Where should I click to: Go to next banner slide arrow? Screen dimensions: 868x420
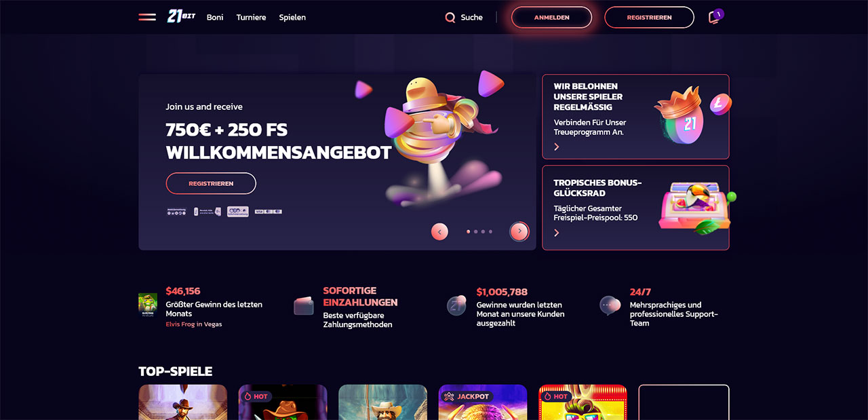click(519, 231)
